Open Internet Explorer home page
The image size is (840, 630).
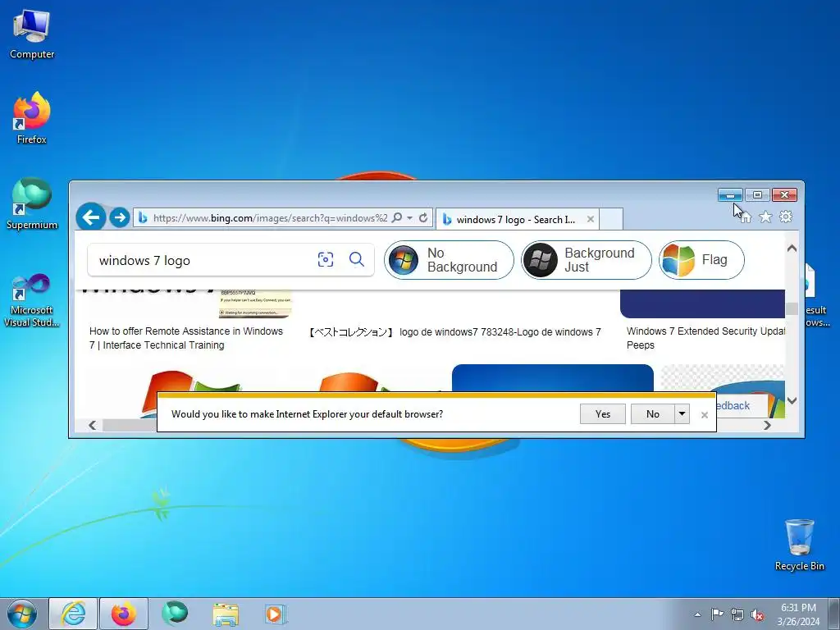click(x=746, y=217)
